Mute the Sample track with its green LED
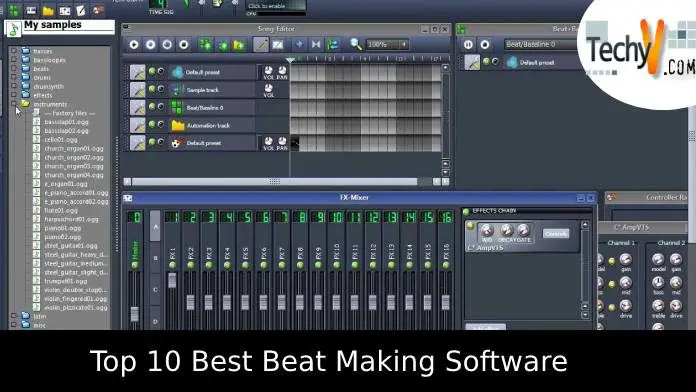The width and height of the screenshot is (696, 392). (152, 89)
